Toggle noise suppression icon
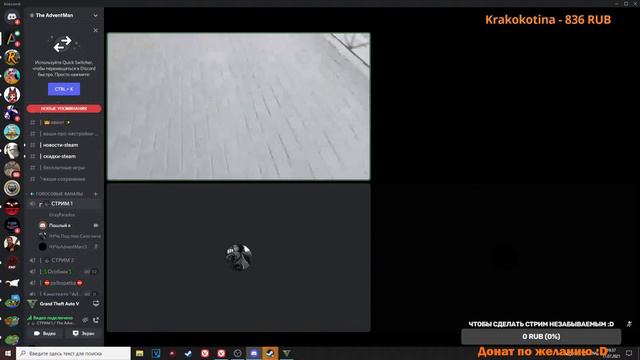The height and width of the screenshot is (360, 640). (x=85, y=320)
